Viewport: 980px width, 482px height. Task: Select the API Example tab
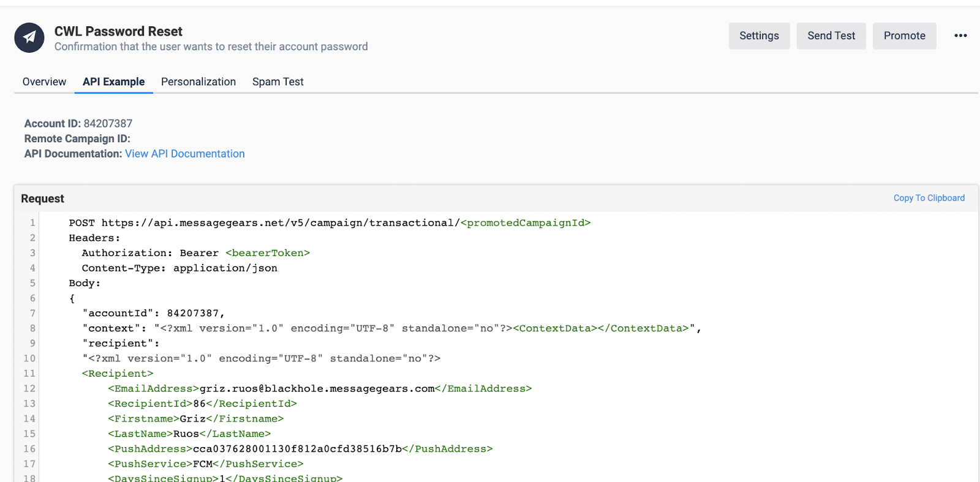pyautogui.click(x=114, y=81)
